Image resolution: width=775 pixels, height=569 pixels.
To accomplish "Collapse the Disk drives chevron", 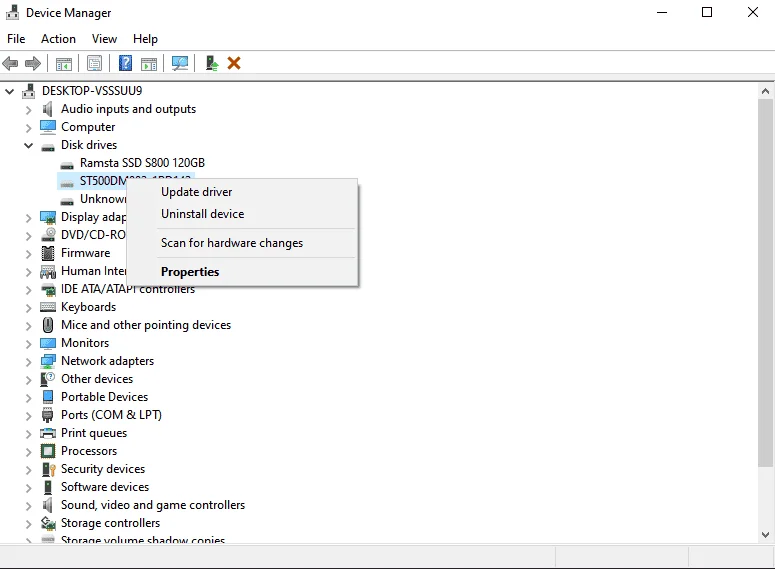I will click(28, 145).
